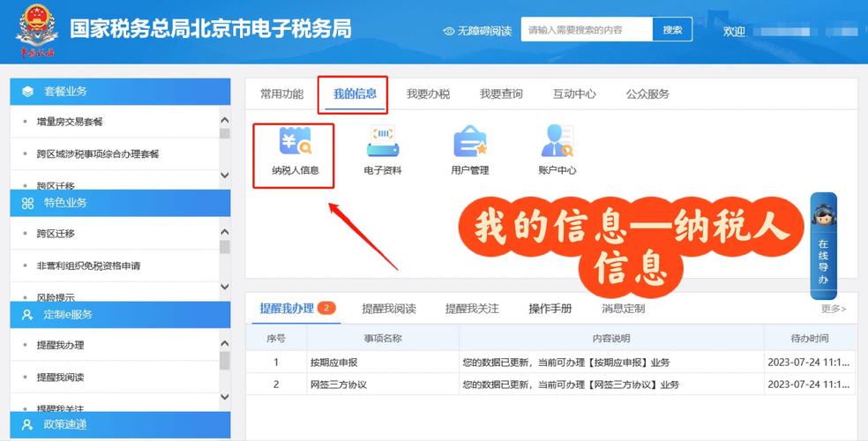The image size is (868, 441).
Task: Switch to the 我要查询 tab
Action: (x=501, y=94)
